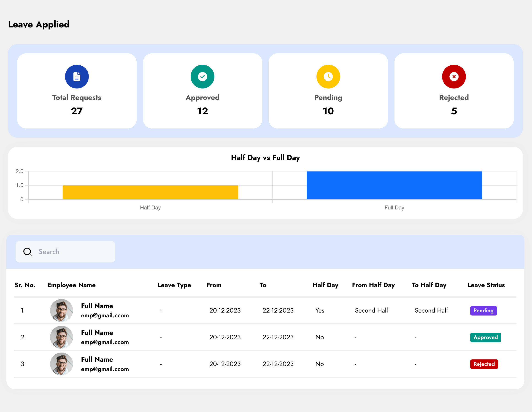Click employee avatar in row 3

[61, 364]
